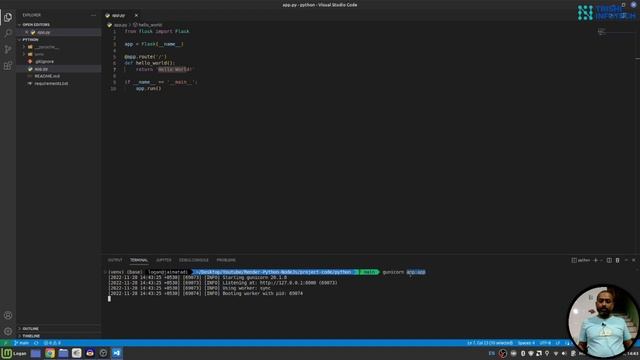Maximize the panel size chevron
Image resolution: width=640 pixels, height=360 pixels.
pyautogui.click(x=626, y=260)
